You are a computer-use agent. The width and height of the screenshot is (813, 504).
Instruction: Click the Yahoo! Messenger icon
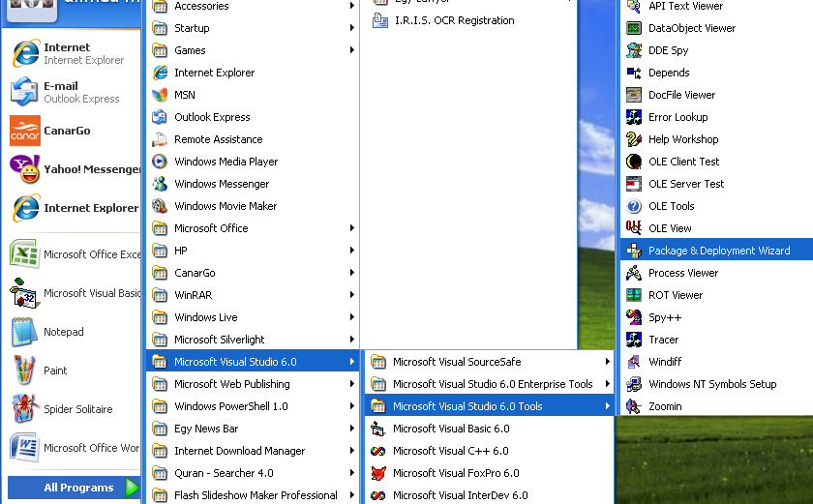[25, 169]
